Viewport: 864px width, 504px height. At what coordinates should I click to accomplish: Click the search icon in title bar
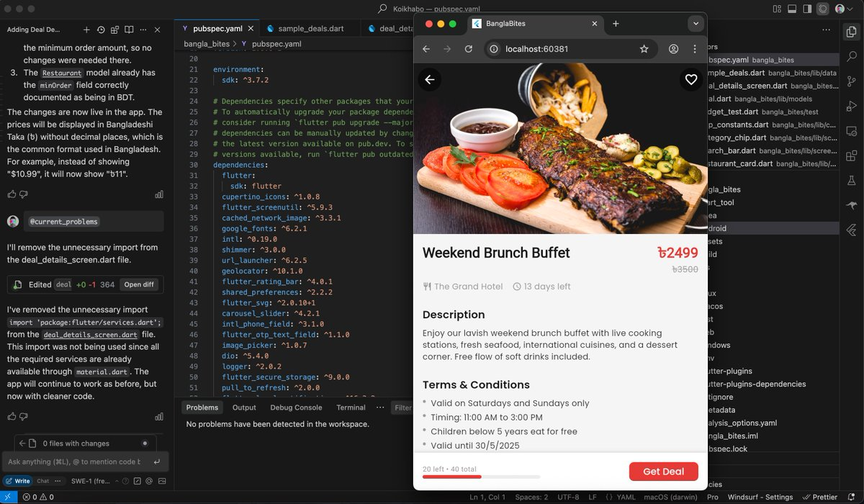382,9
